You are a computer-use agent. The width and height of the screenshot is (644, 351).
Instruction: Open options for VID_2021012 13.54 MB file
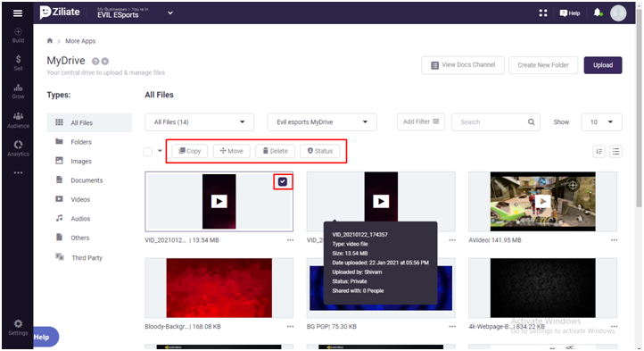point(291,240)
